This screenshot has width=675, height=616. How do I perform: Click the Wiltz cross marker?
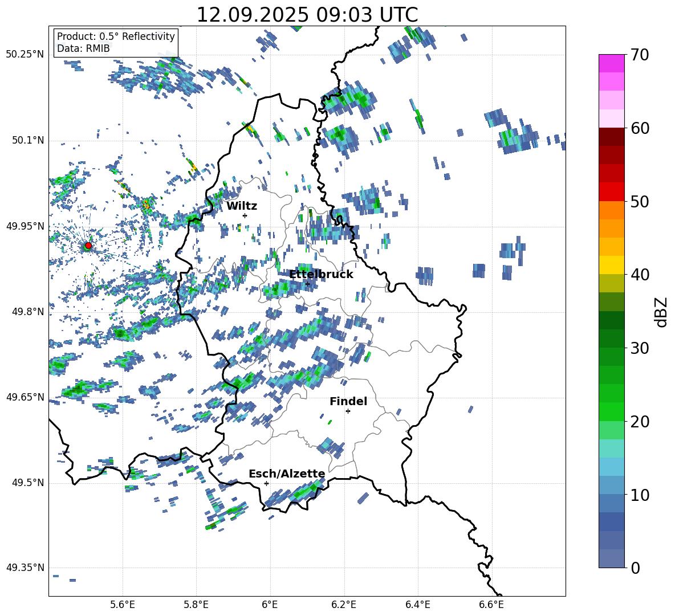(245, 215)
